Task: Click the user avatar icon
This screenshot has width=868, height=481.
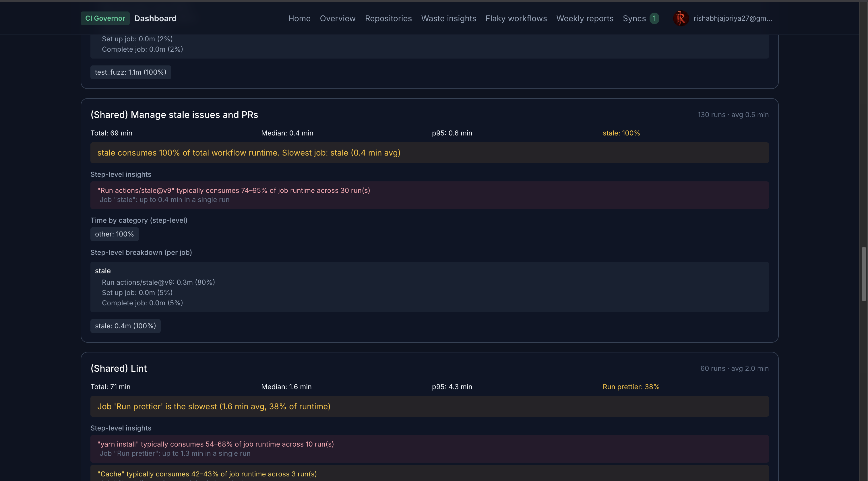Action: click(x=680, y=18)
